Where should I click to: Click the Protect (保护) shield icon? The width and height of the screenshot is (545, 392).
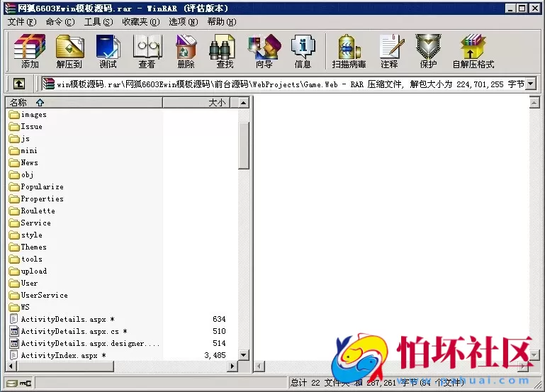[428, 51]
